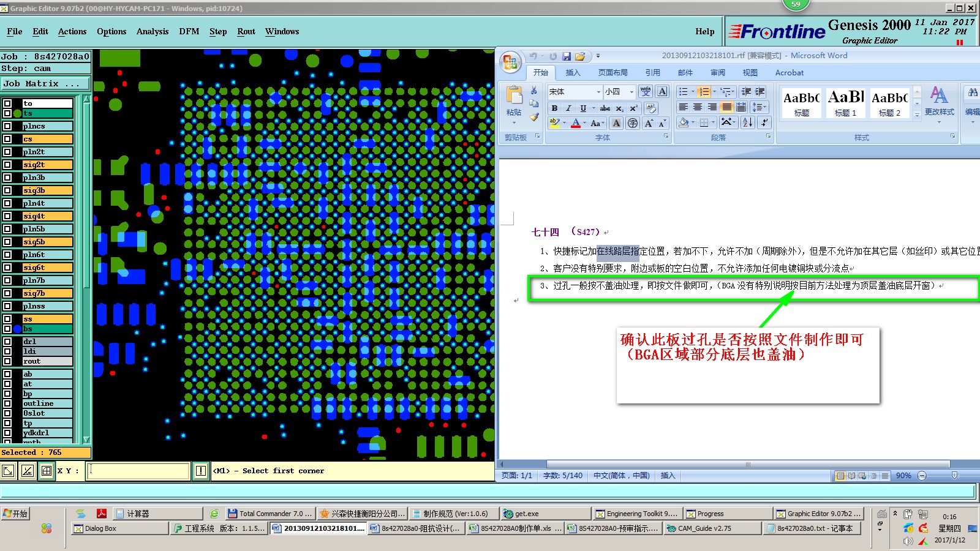Toggle checkbox for layer ss

[x=7, y=319]
